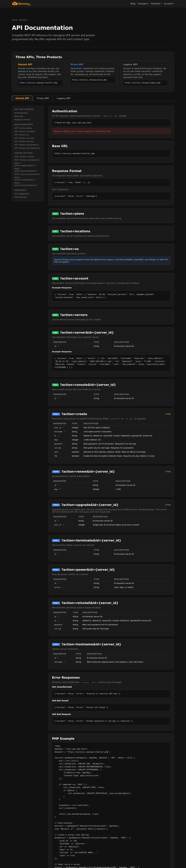Viewport: 186px width, 868px height.
Task: Jump to Authentication in the sidebar
Action: point(21,113)
